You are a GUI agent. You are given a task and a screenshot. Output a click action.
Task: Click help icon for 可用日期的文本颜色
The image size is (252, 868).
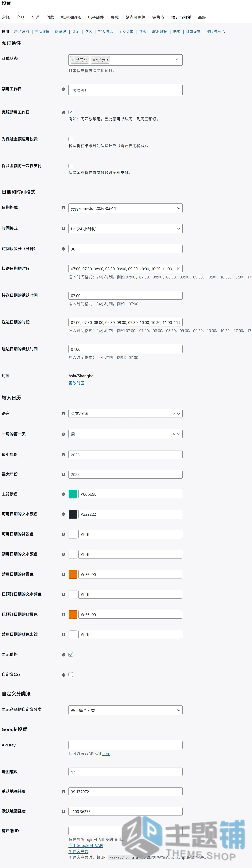pos(63,514)
